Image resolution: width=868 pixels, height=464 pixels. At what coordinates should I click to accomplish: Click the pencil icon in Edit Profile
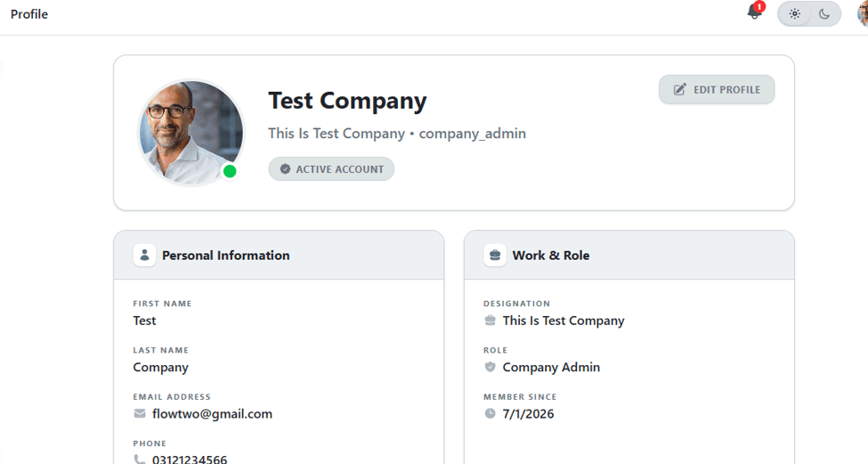tap(679, 90)
